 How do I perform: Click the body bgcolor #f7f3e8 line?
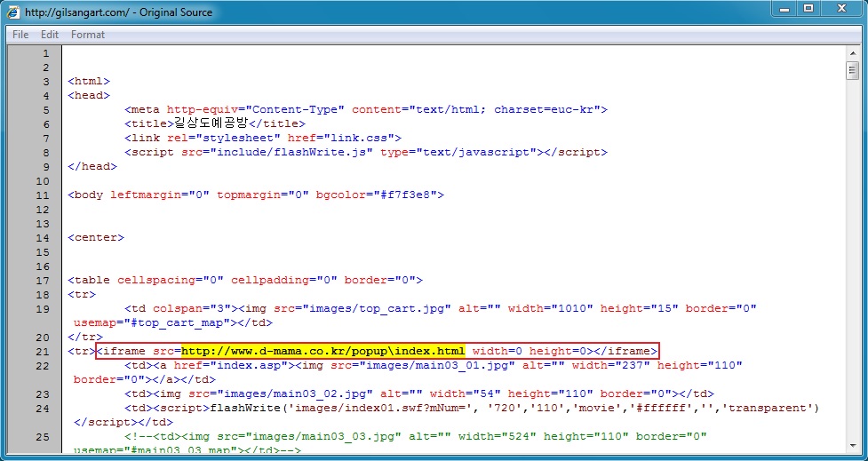click(x=256, y=195)
